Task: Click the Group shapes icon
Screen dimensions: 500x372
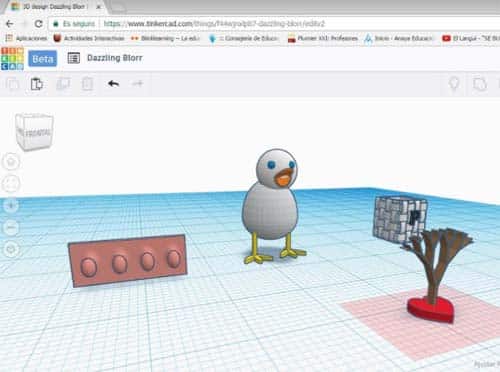Action: [480, 84]
